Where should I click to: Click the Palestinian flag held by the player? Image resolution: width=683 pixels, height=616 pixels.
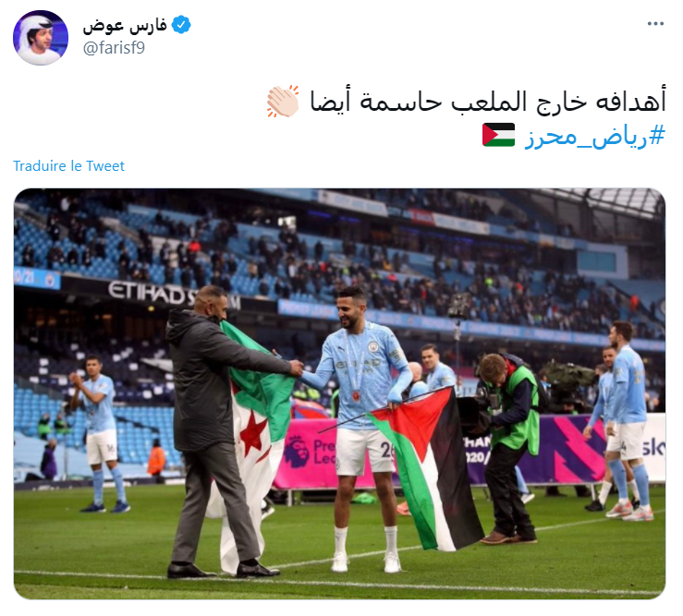[x=427, y=465]
